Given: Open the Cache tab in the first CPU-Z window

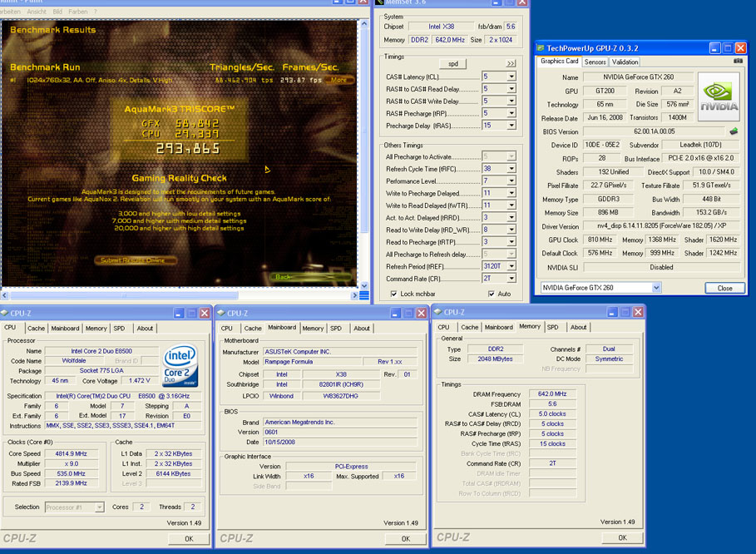Looking at the screenshot, I should coord(36,329).
